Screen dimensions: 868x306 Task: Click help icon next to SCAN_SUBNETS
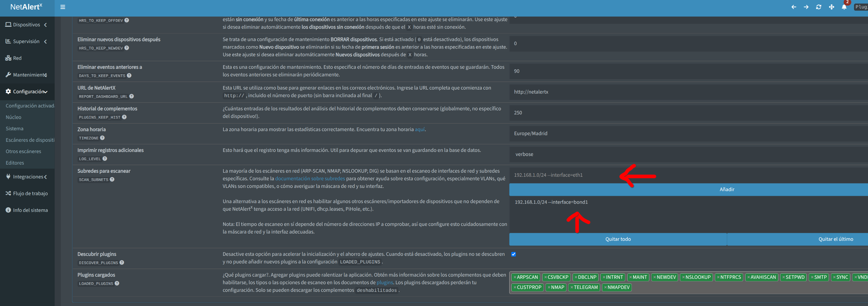coord(112,179)
